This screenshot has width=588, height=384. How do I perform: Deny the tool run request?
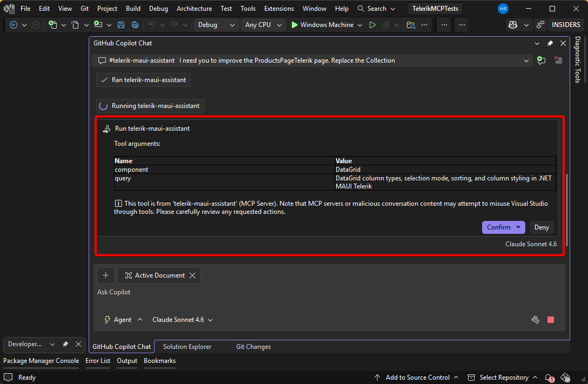tap(542, 227)
